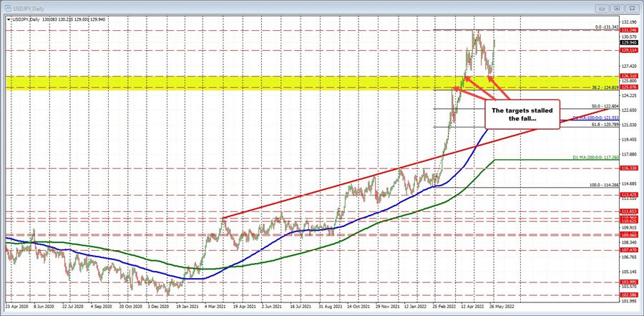Image resolution: width=644 pixels, height=316 pixels.
Task: Click the 25 Feb 2022 date label
Action: click(x=443, y=307)
